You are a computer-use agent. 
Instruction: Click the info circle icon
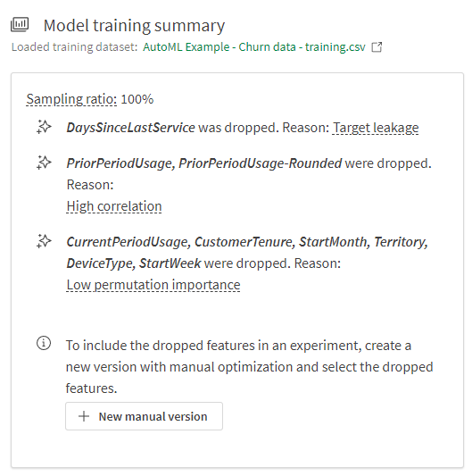pyautogui.click(x=44, y=343)
